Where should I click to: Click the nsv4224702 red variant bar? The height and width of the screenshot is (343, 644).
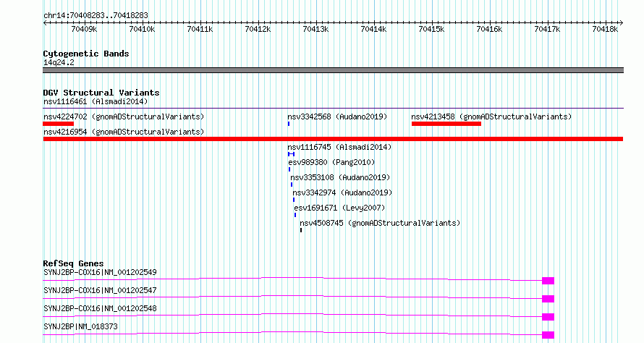tap(59, 124)
